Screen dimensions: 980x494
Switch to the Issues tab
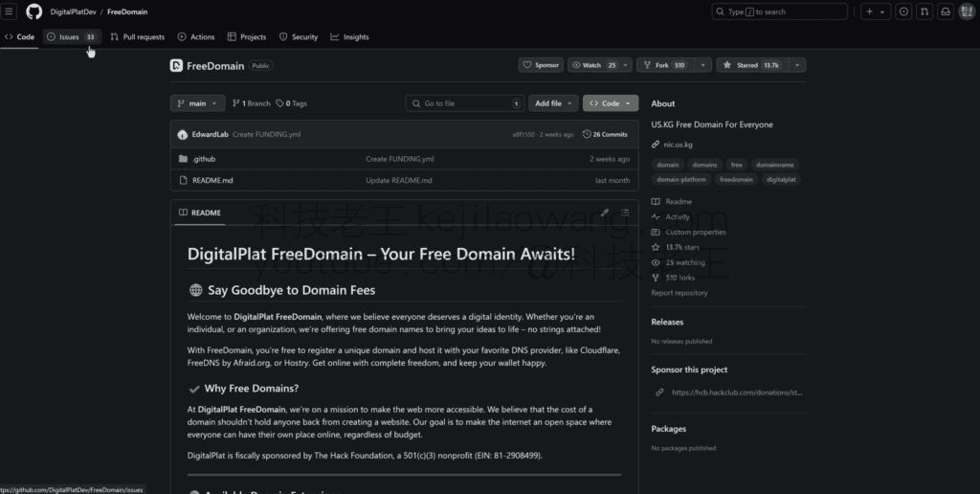72,37
